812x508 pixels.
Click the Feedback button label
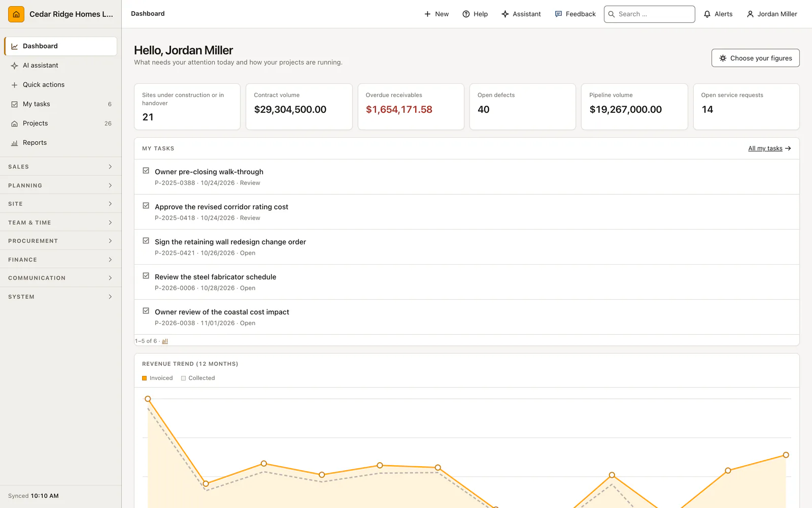coord(581,14)
